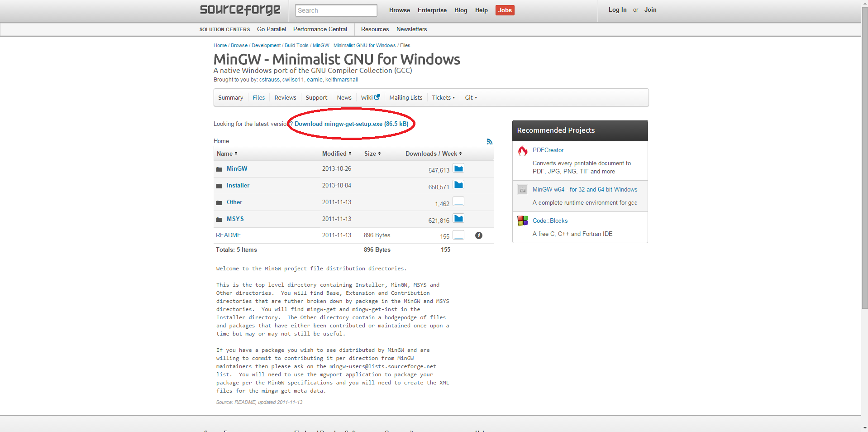Open the Wiki external link icon
The height and width of the screenshot is (432, 868).
[x=377, y=97]
